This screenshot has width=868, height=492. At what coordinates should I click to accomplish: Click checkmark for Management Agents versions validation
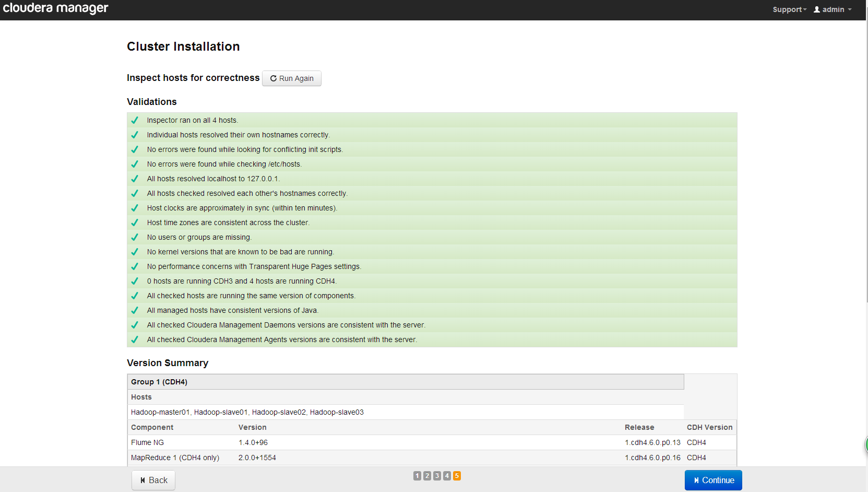click(135, 339)
